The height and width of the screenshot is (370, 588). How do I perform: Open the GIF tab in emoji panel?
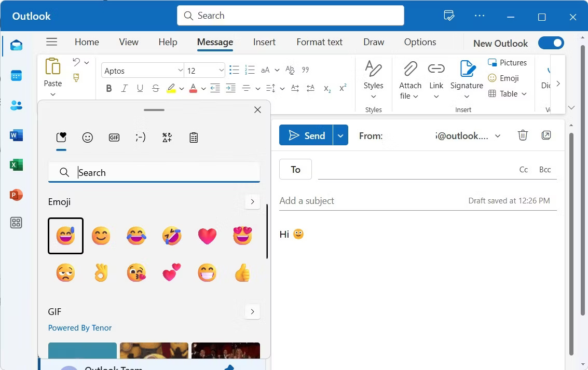[114, 138]
